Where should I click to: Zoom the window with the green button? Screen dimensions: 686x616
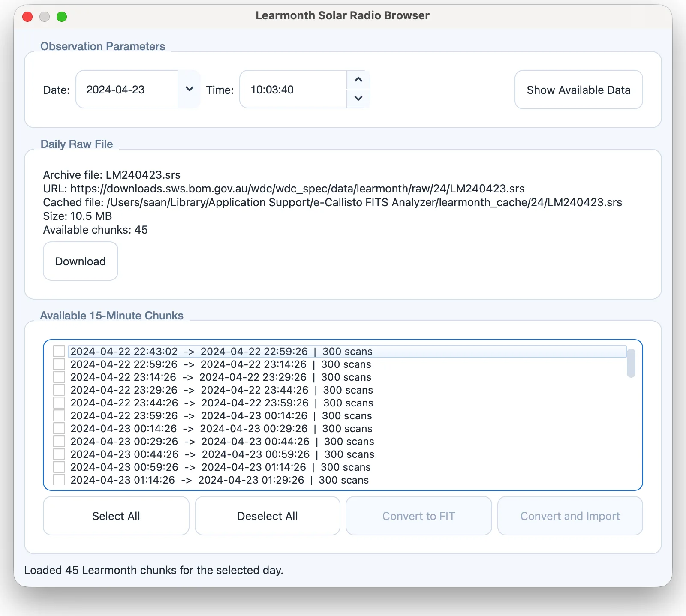[62, 17]
